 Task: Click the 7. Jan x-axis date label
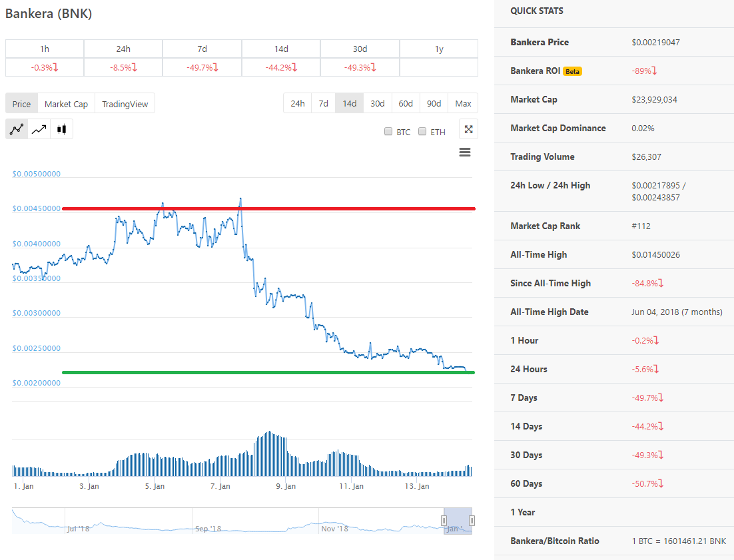[220, 486]
